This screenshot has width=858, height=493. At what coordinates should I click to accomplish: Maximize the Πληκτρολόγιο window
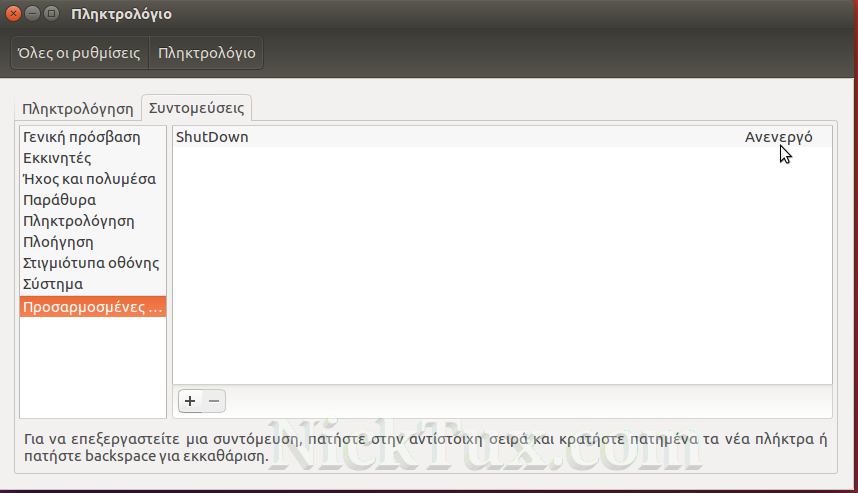point(52,14)
